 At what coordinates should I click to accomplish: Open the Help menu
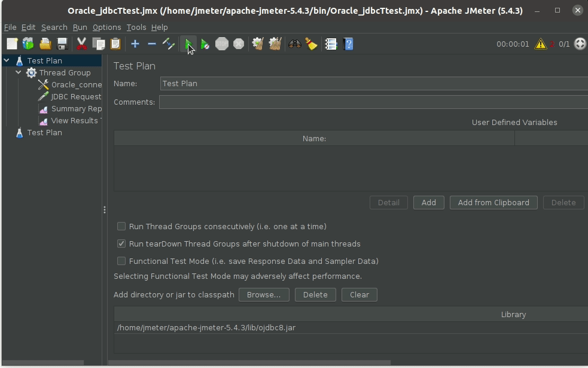[159, 28]
